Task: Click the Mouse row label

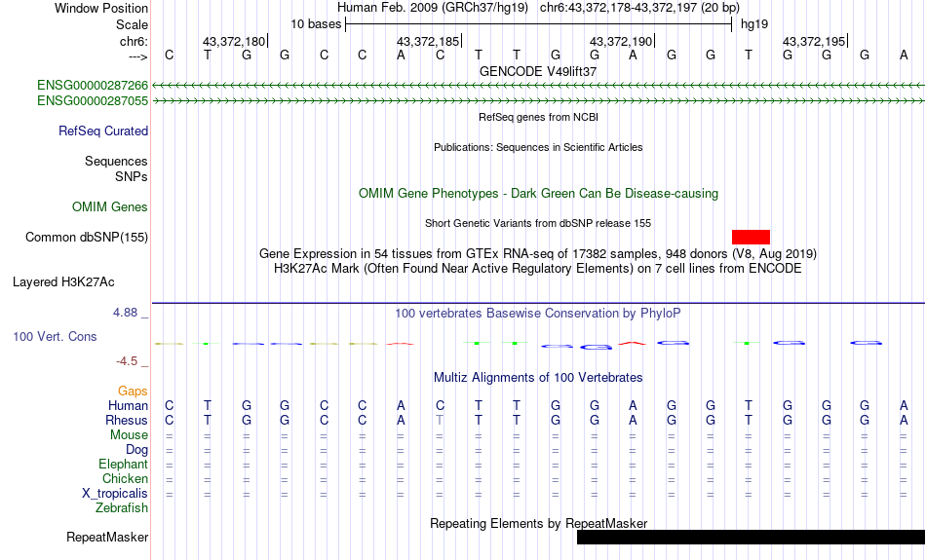Action: coord(129,435)
